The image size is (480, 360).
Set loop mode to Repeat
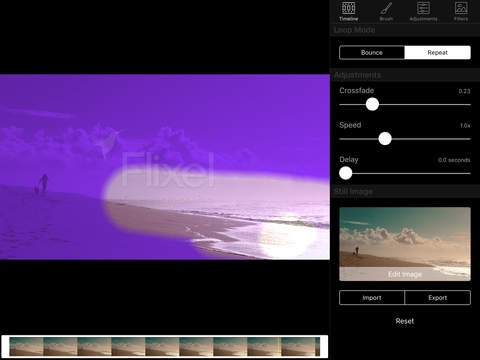tap(437, 53)
